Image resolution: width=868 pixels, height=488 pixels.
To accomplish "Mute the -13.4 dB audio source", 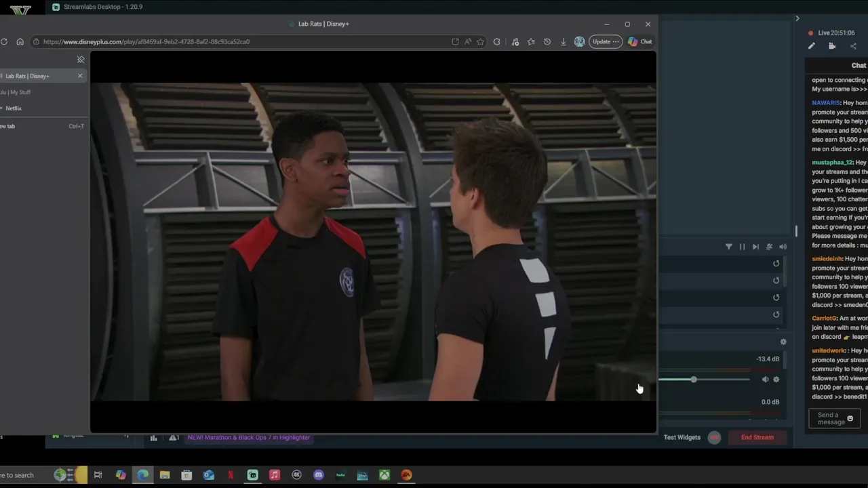I will tap(765, 380).
